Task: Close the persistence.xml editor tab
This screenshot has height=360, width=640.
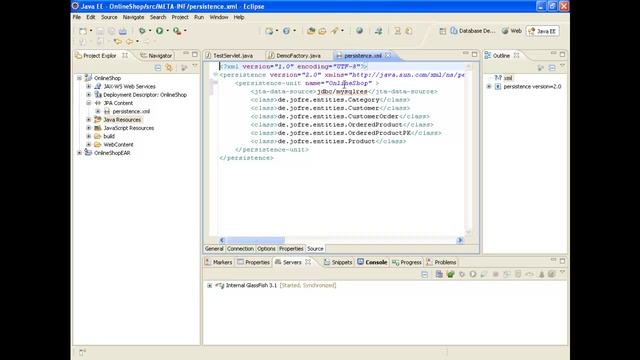Action: coord(388,55)
